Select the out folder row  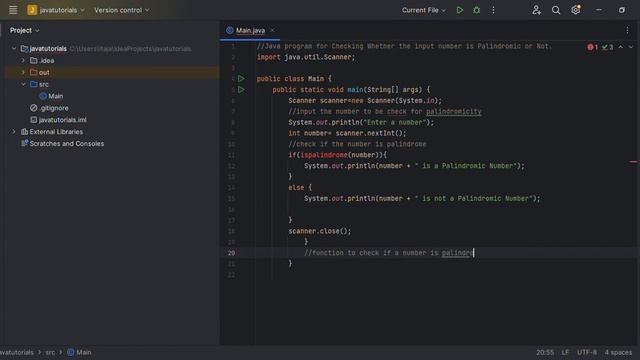point(112,72)
